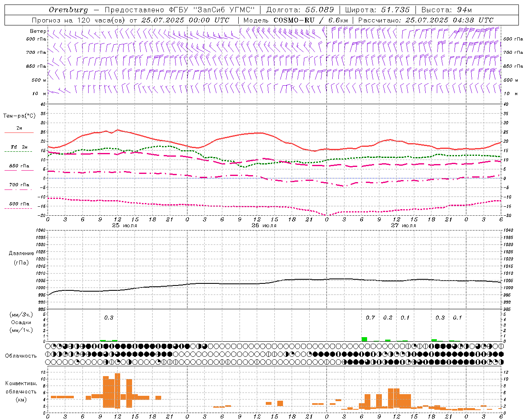This screenshot has height=420, width=525.
Task: Click the Конвективн. convective cloud label
Action: coord(21,383)
